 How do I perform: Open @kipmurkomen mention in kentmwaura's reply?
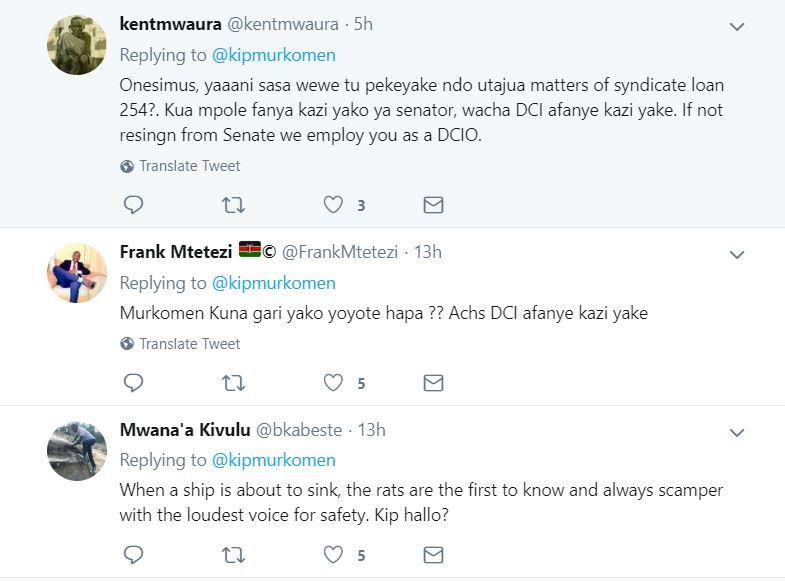coord(273,55)
